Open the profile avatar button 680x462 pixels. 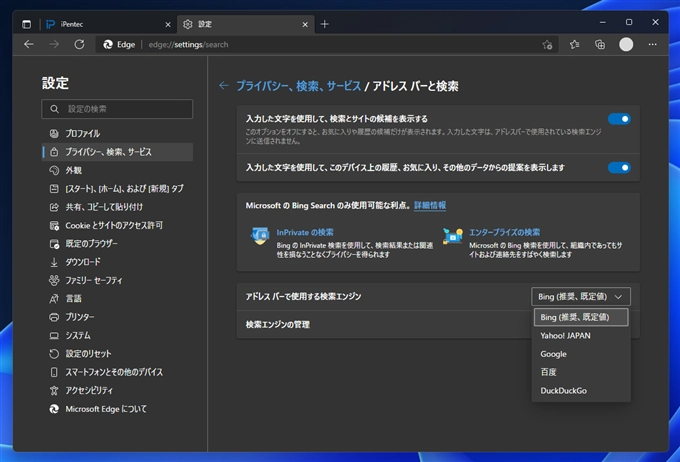(626, 44)
